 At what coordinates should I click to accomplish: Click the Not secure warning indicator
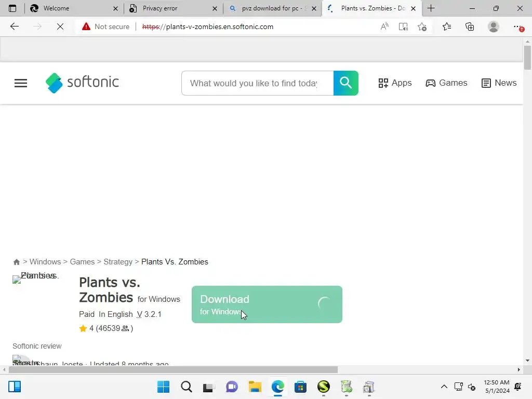coord(105,26)
